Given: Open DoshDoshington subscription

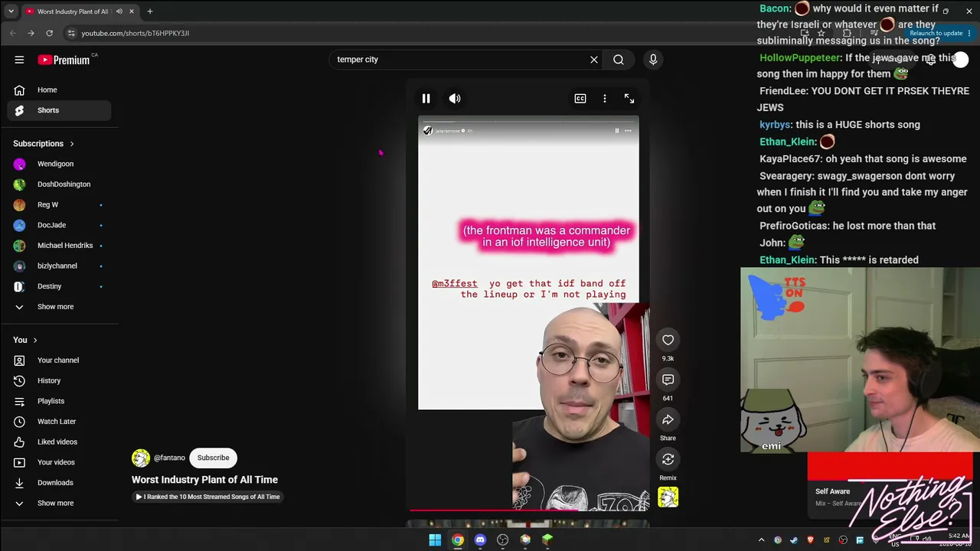Looking at the screenshot, I should coord(59,184).
